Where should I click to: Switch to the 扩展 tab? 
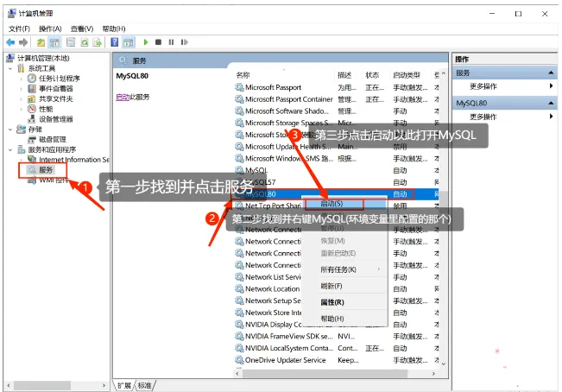click(x=124, y=386)
